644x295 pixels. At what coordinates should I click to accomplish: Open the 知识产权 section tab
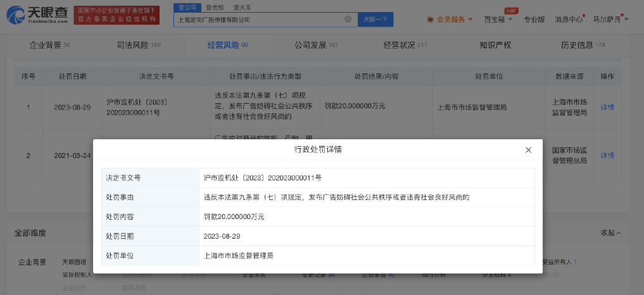[x=495, y=45]
